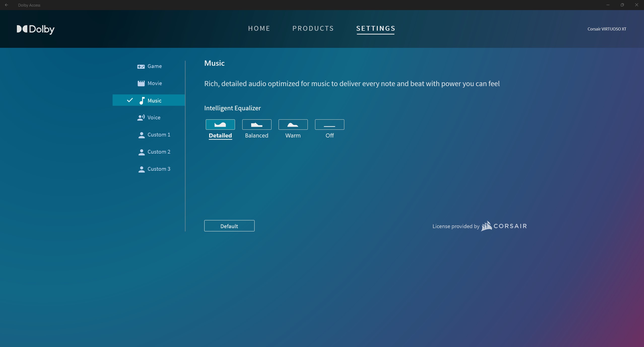Click the Balanced text label
The height and width of the screenshot is (347, 644).
(x=257, y=135)
